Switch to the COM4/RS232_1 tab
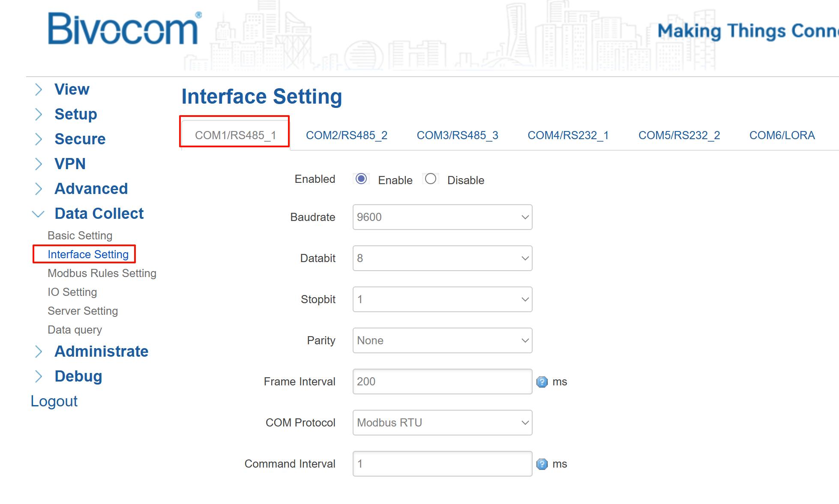 coord(568,135)
